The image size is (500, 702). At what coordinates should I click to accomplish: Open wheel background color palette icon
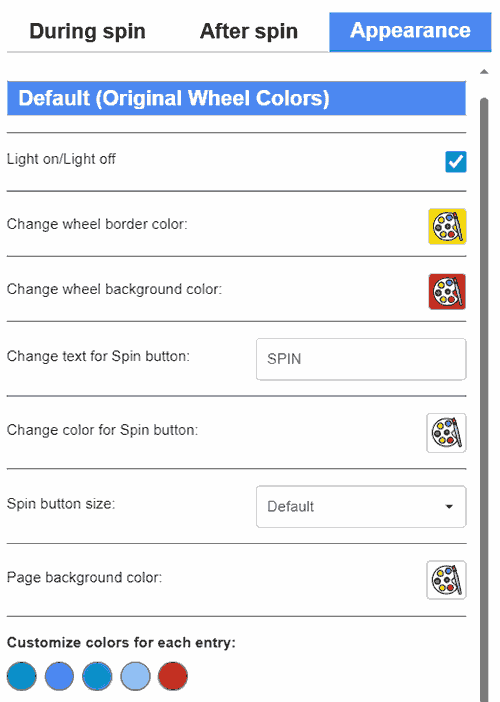click(447, 291)
